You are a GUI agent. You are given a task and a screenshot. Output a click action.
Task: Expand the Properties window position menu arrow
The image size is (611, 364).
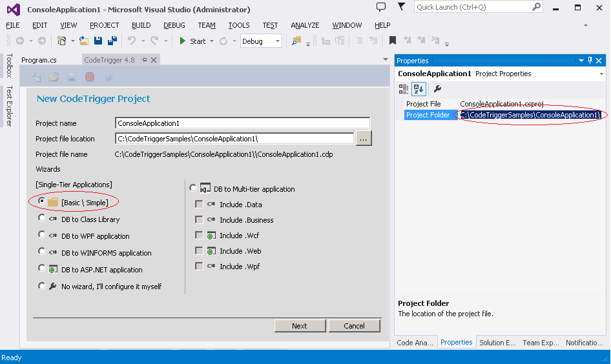click(x=581, y=61)
